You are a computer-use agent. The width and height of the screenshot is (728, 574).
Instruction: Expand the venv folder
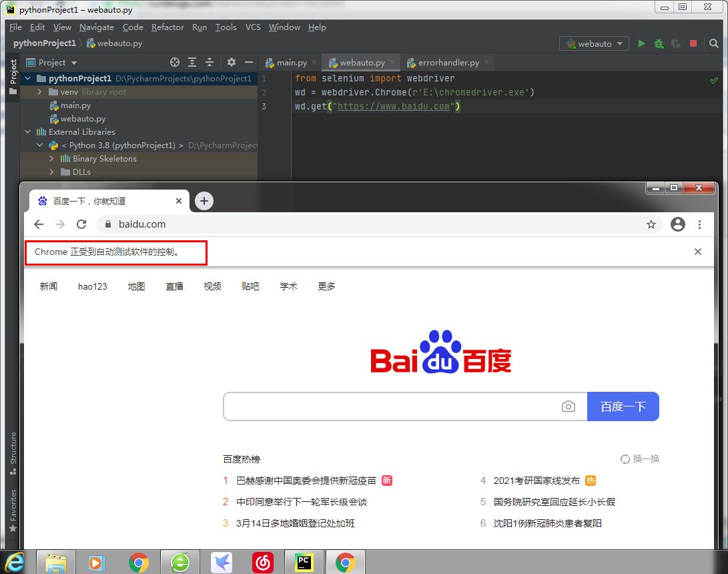tap(39, 92)
